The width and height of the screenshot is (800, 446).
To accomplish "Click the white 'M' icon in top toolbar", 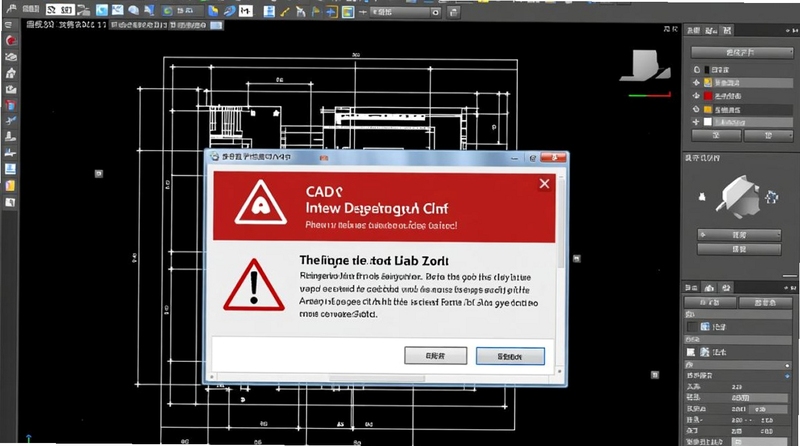I will (x=246, y=10).
